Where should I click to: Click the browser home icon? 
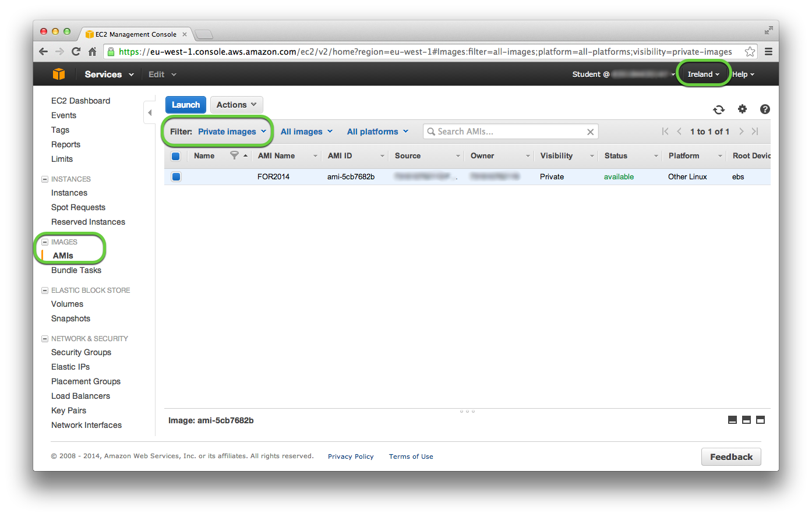92,51
